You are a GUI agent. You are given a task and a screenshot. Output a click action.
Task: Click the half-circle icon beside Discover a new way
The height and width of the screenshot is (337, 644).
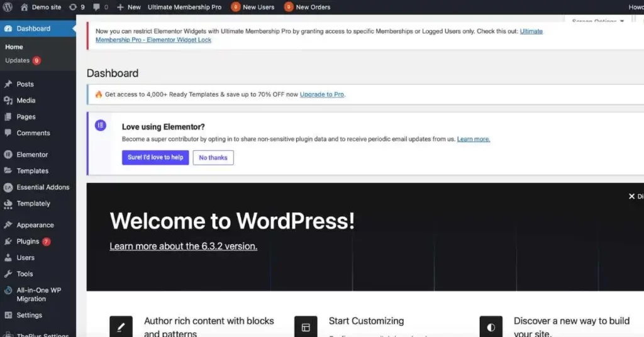(491, 327)
